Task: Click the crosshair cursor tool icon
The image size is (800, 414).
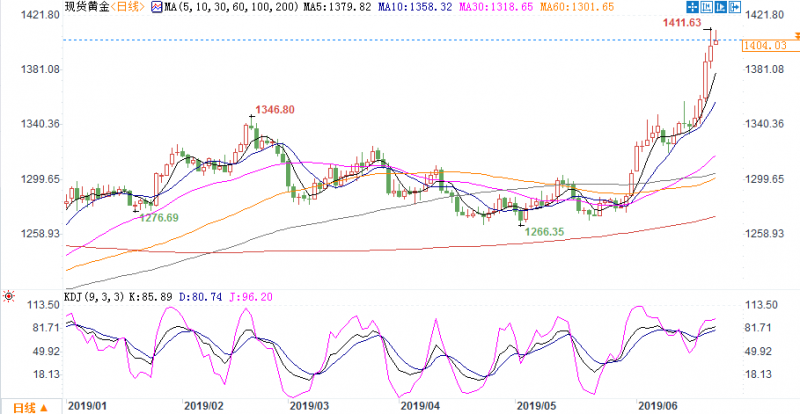Action: tap(692, 6)
